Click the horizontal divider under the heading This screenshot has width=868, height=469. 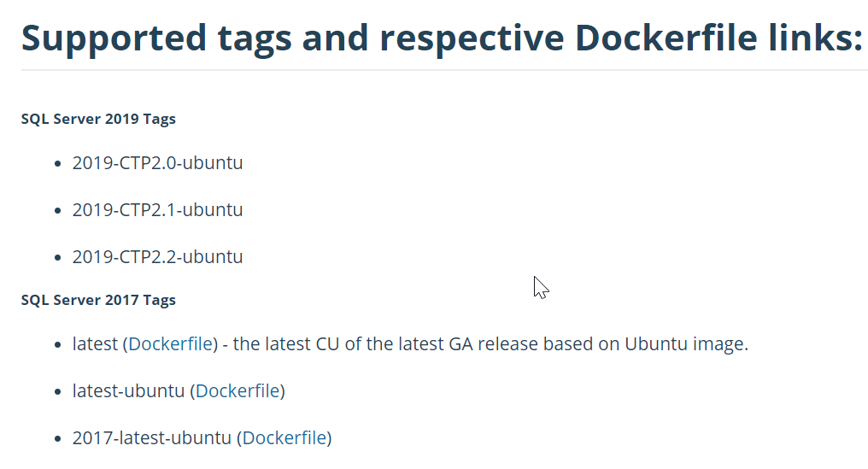point(444,70)
